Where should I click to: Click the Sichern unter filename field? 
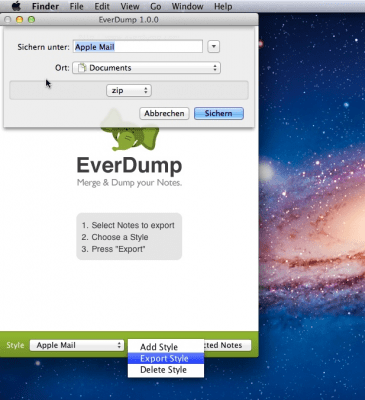138,47
